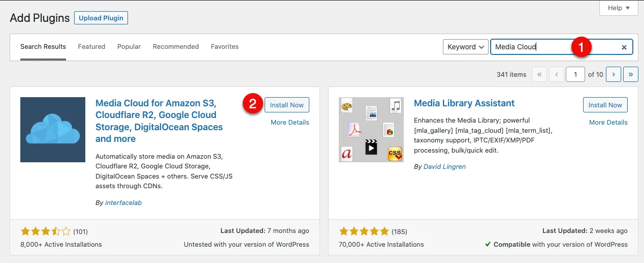Install Media Library Assistant now

[605, 105]
